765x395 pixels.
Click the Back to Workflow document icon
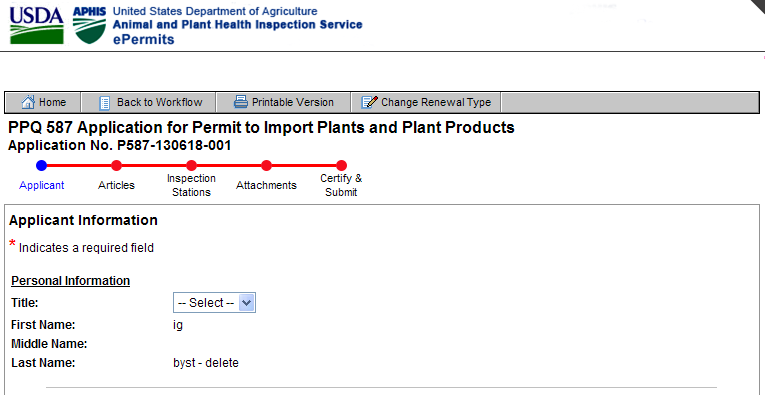(105, 103)
